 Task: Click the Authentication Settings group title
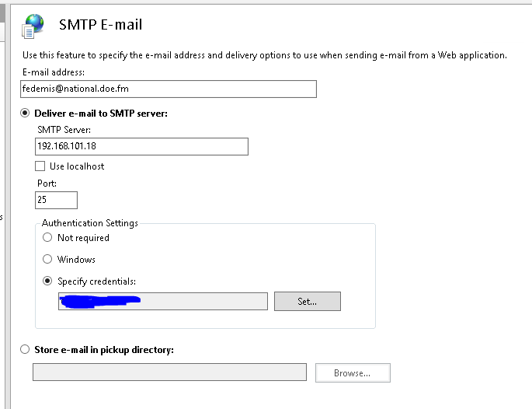point(89,223)
